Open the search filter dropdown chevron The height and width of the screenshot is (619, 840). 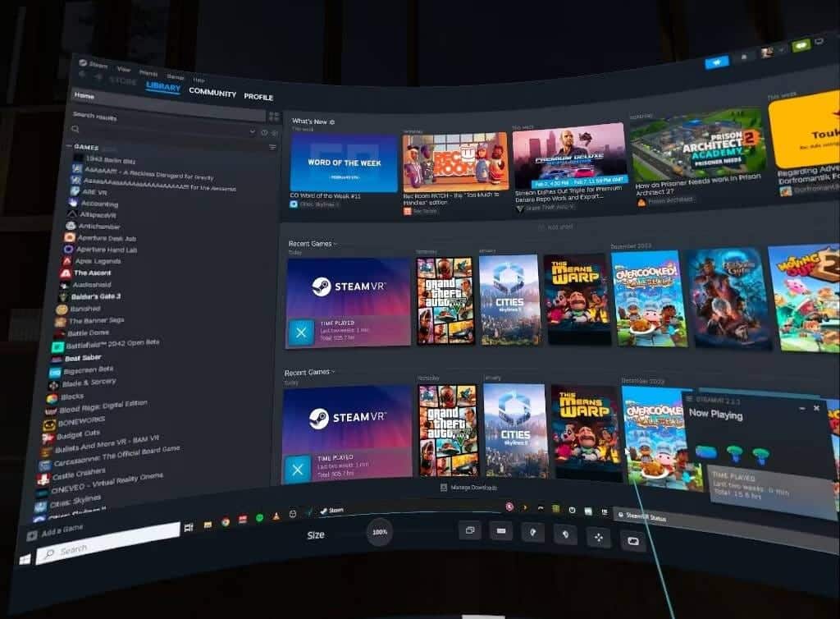[x=253, y=131]
